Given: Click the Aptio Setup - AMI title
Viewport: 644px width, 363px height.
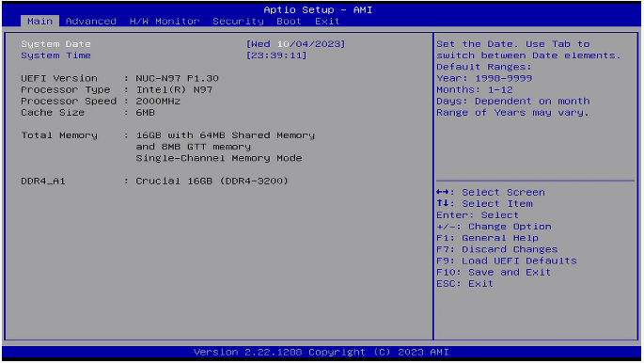Looking at the screenshot, I should coord(318,9).
